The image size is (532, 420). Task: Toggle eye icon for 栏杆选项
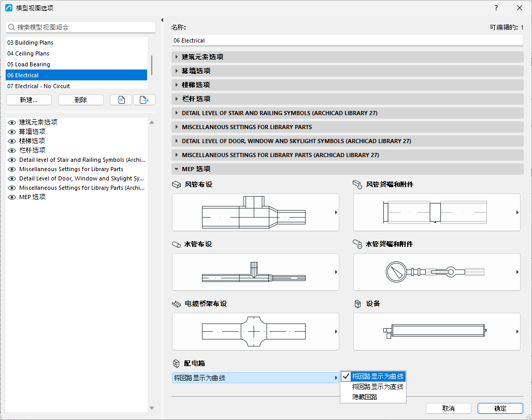tap(12, 150)
